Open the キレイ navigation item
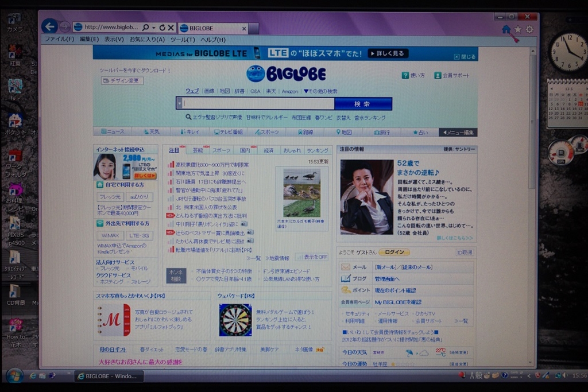588x392 pixels. tap(189, 132)
